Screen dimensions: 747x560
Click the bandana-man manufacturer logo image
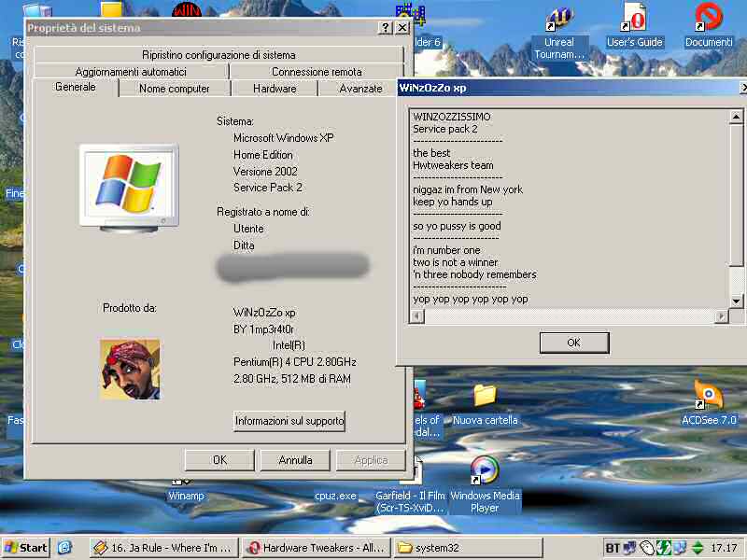130,369
